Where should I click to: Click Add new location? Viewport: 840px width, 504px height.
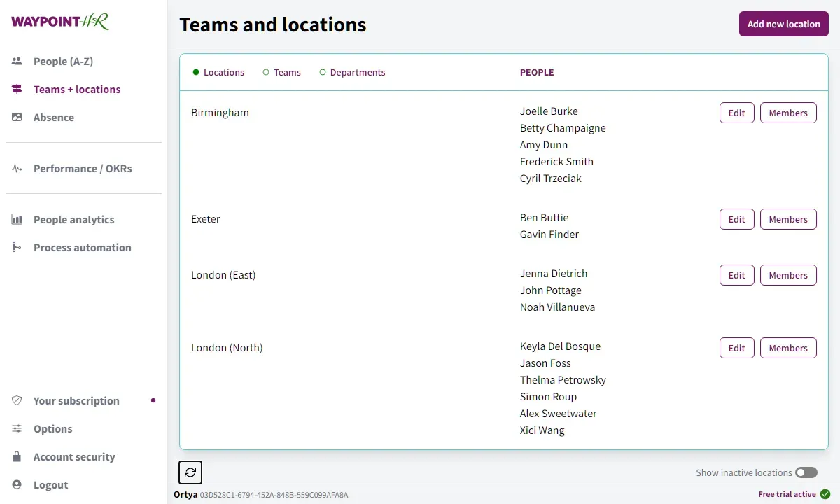coord(783,23)
